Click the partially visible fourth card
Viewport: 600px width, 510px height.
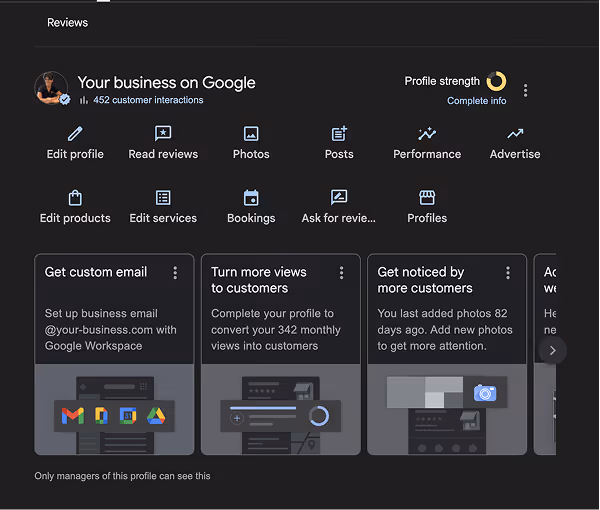click(545, 354)
